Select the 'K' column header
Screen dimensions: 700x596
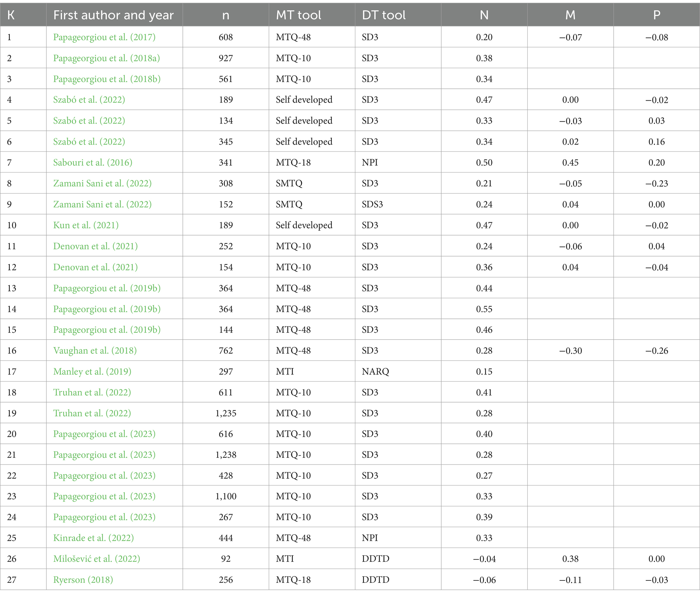pos(11,15)
